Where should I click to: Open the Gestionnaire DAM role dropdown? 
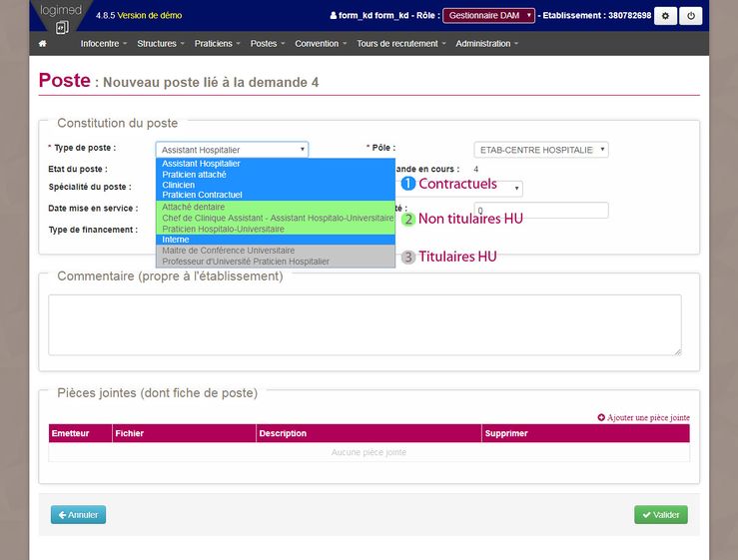[x=488, y=16]
